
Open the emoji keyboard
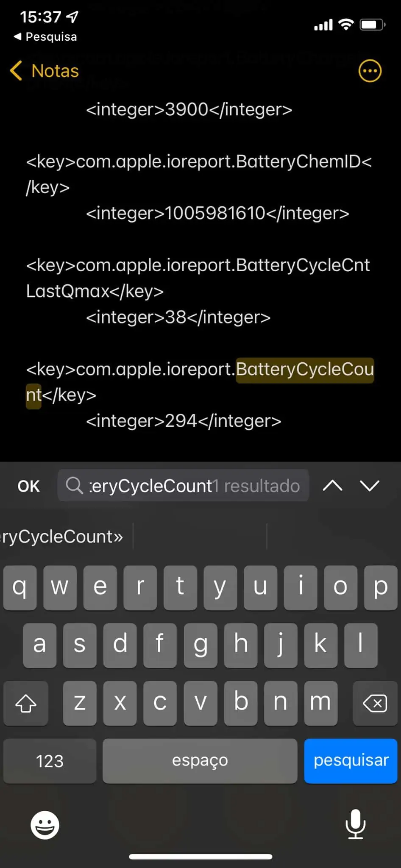[x=45, y=825]
